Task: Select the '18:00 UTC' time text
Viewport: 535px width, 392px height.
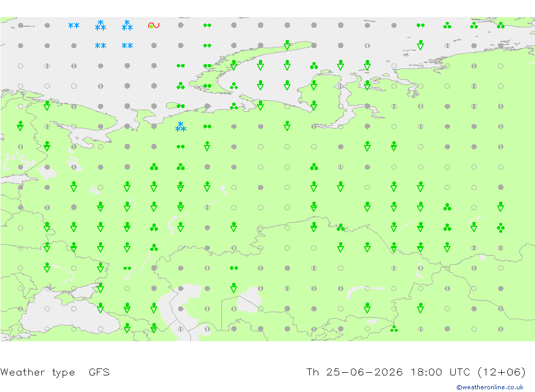Action: pos(440,372)
